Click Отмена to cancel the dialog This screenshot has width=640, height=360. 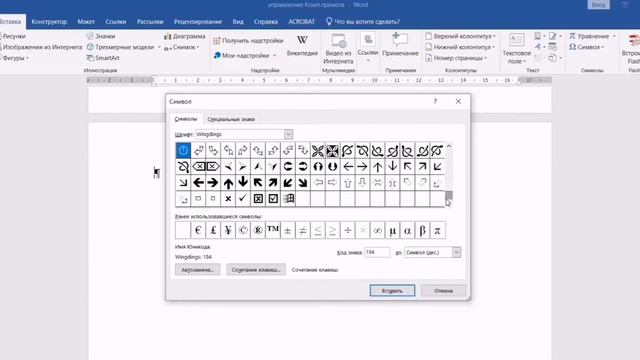tap(443, 291)
